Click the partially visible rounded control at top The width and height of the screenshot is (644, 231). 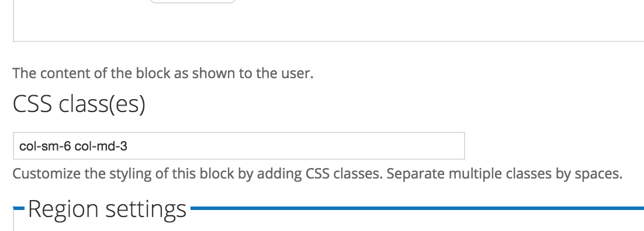(x=193, y=2)
